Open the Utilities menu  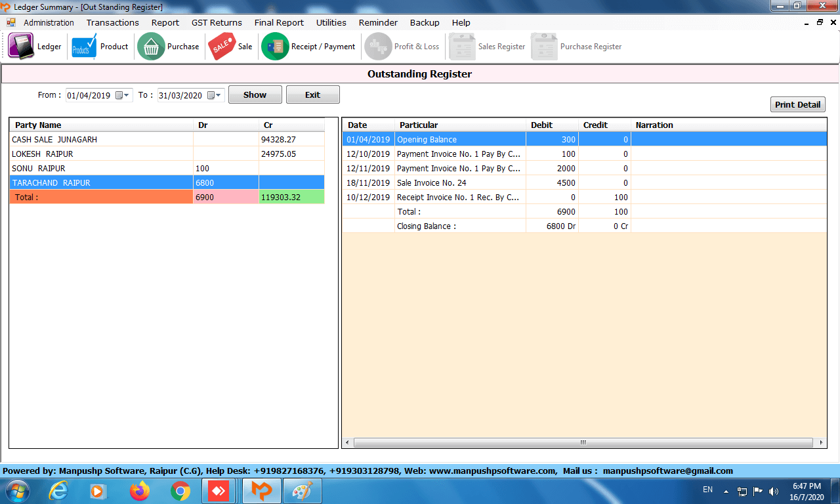pos(331,22)
